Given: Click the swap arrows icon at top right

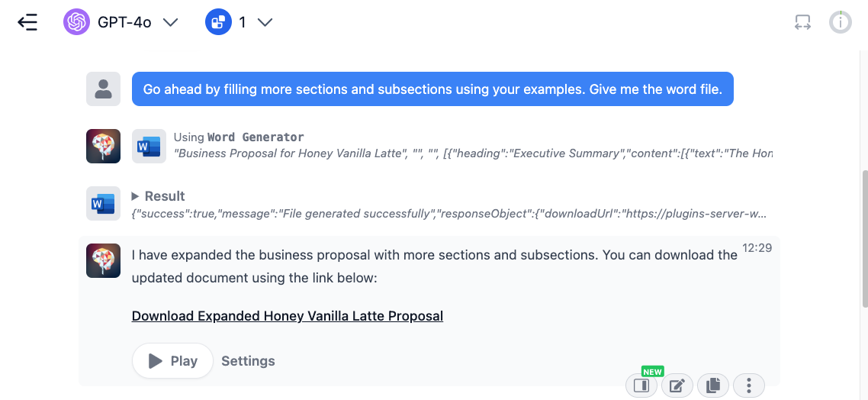Looking at the screenshot, I should coord(802,22).
